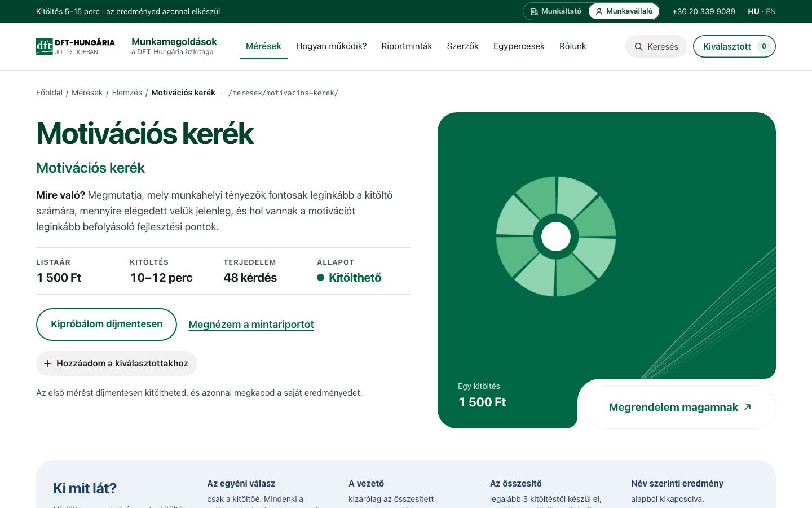812x508 pixels.
Task: Click the Kiválasztott counter badge 0
Action: click(x=764, y=46)
